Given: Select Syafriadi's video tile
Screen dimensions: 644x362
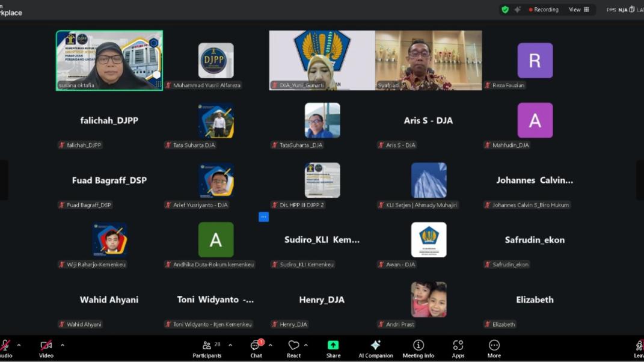Looking at the screenshot, I should (428, 60).
